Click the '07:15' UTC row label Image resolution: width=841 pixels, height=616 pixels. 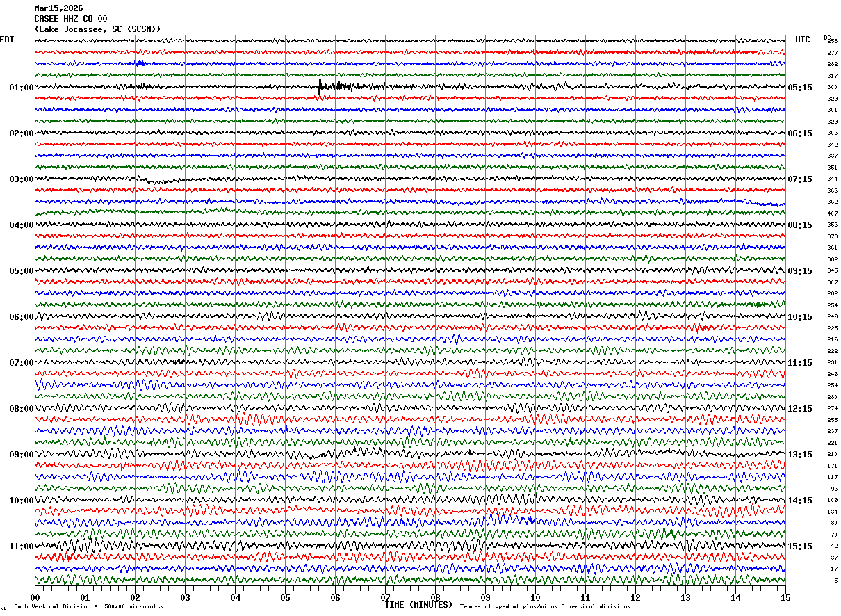(x=800, y=179)
